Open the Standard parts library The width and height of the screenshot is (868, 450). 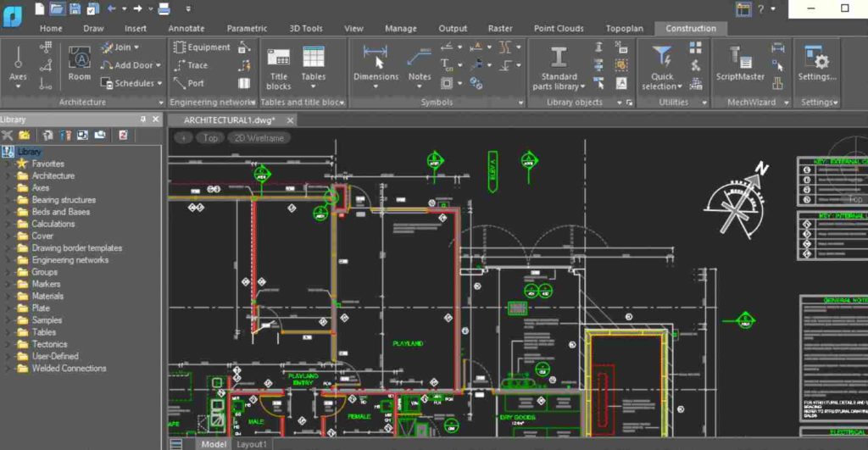point(559,68)
